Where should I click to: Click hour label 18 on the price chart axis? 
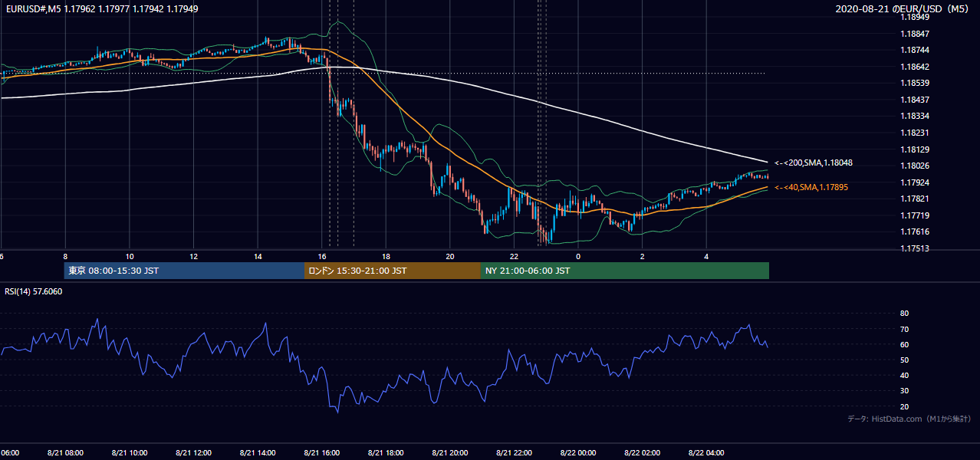386,256
